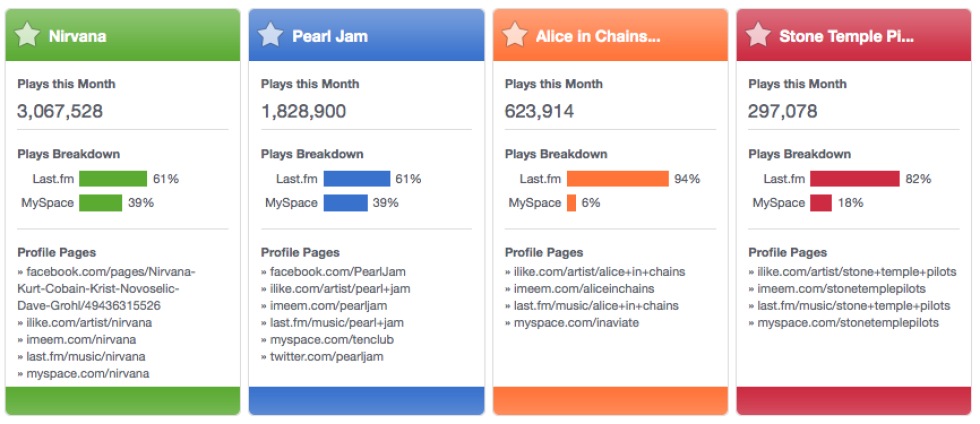980x424 pixels.
Task: Click Alice in Chains plays count 623,914
Action: click(x=539, y=111)
